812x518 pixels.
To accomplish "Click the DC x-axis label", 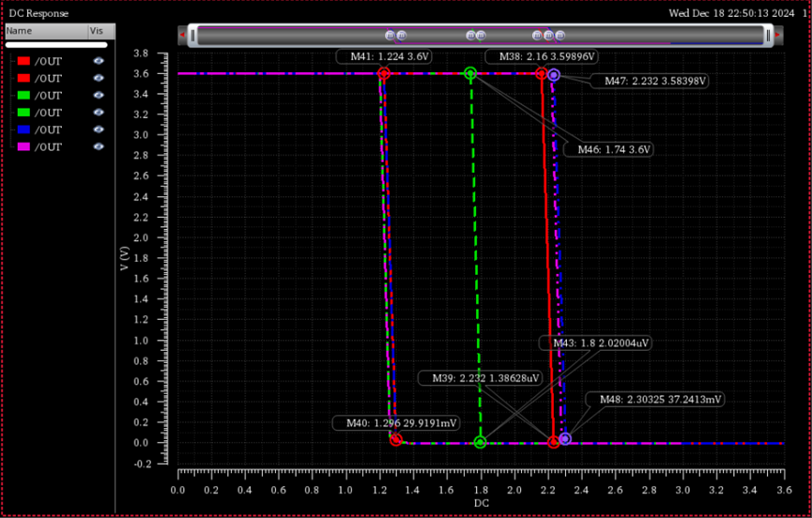I will pos(481,503).
